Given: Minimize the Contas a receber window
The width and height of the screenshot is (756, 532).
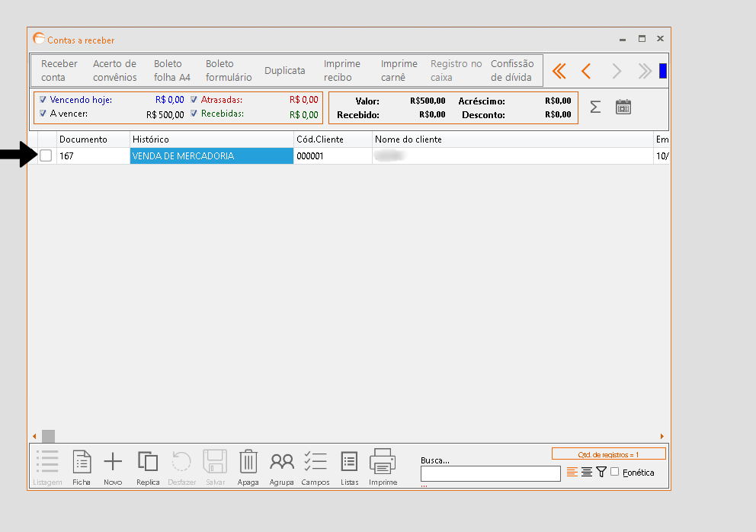Looking at the screenshot, I should click(x=623, y=39).
